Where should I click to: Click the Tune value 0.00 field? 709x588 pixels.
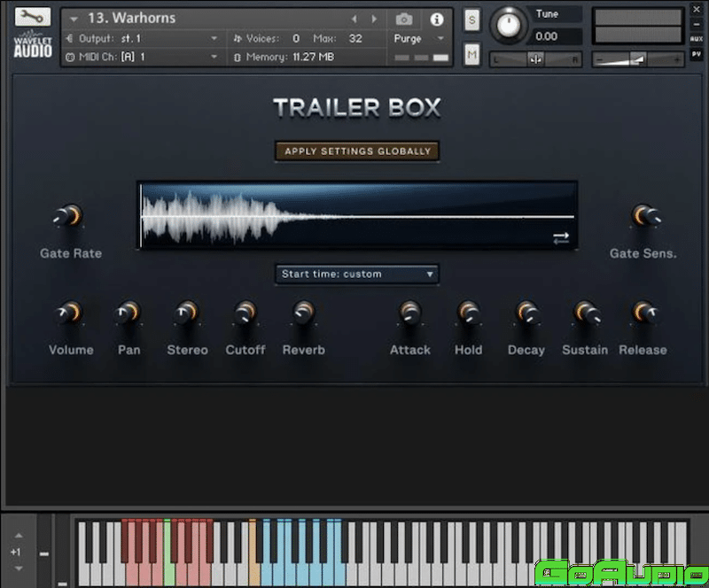(555, 36)
